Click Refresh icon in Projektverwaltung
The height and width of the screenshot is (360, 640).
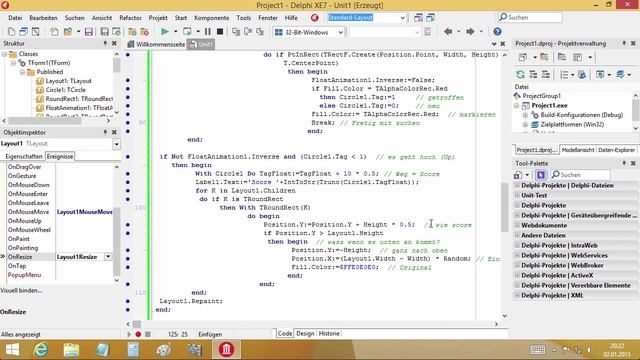click(x=520, y=74)
